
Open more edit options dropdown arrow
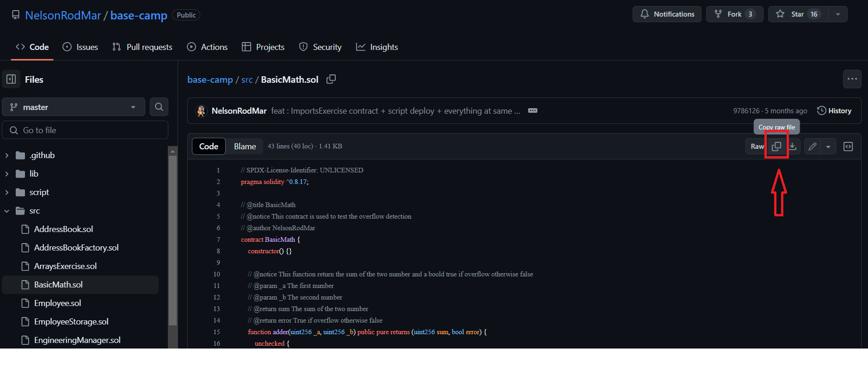pyautogui.click(x=828, y=147)
